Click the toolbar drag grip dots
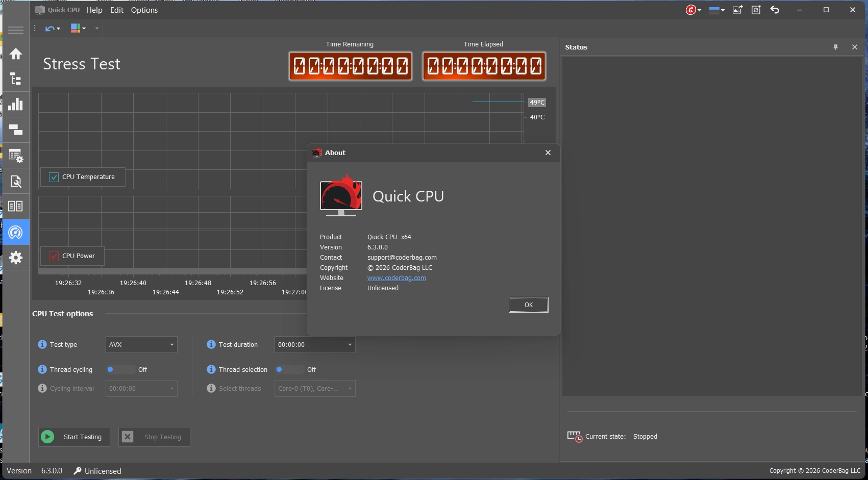868x480 pixels. point(35,29)
